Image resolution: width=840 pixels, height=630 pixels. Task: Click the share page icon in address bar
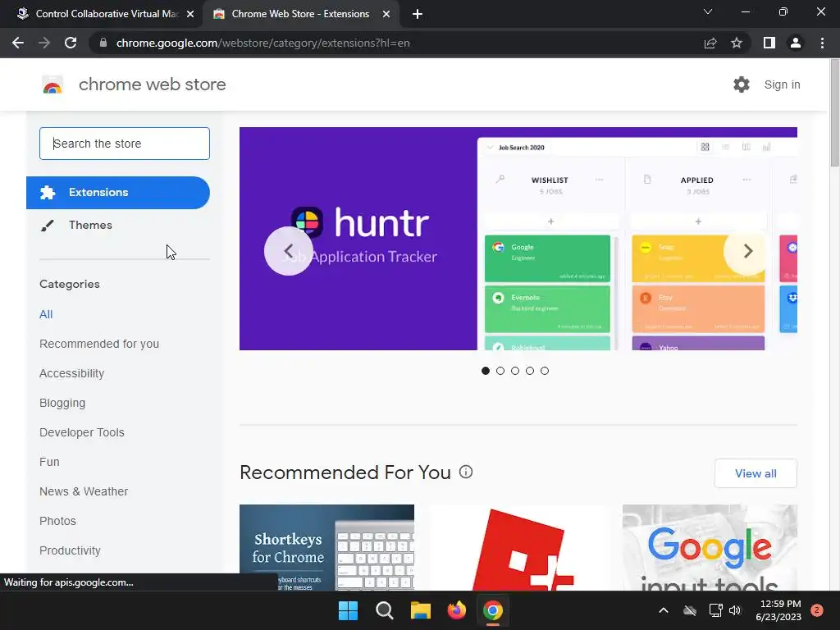(710, 43)
